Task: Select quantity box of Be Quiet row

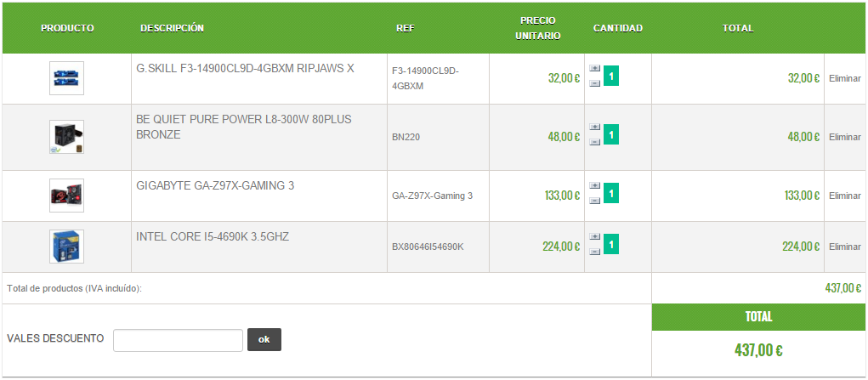Action: 611,134
